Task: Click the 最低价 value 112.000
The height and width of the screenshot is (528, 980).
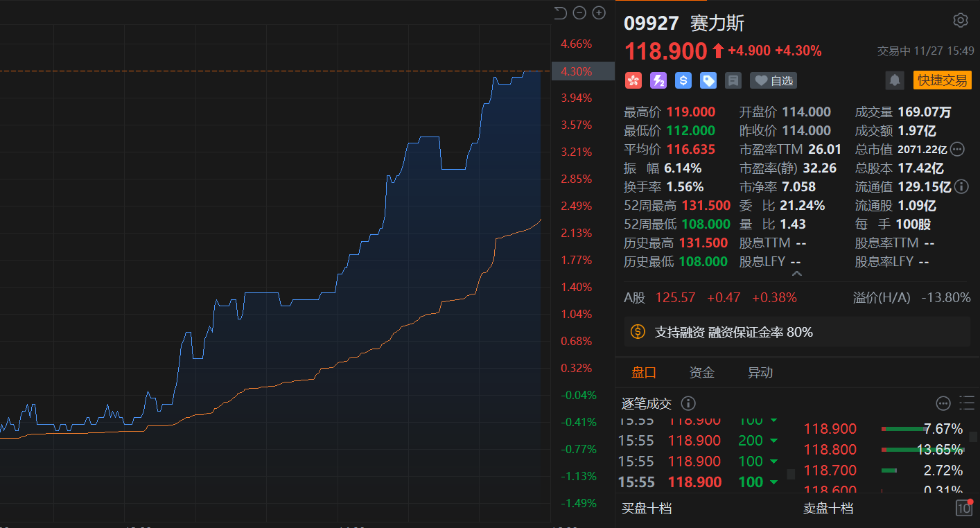Action: pos(691,130)
